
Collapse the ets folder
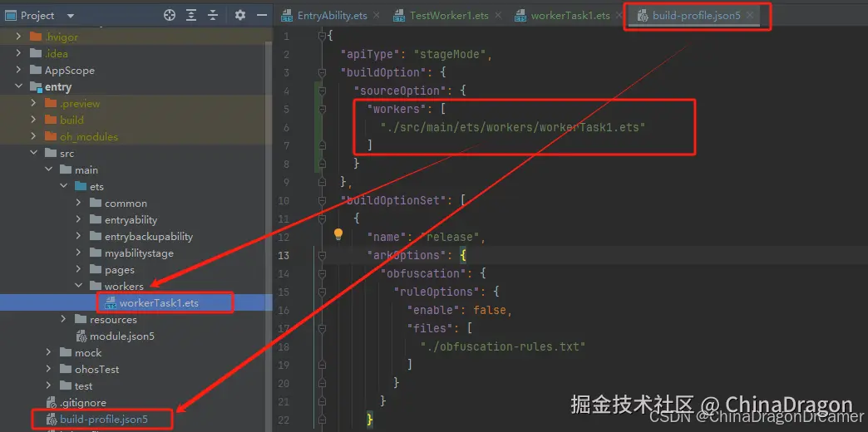pos(64,186)
